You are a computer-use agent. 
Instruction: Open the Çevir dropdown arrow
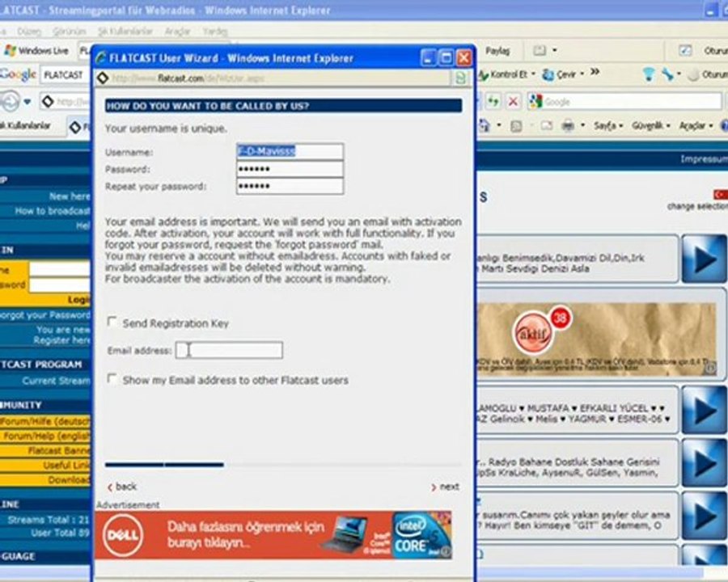point(582,74)
